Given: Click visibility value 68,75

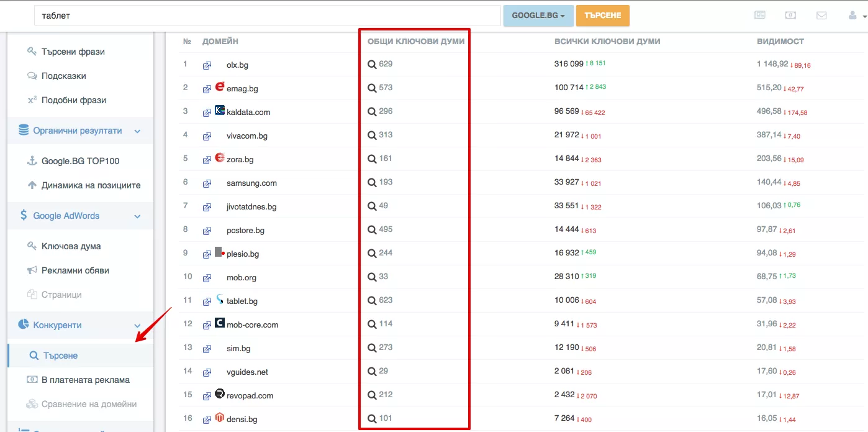Looking at the screenshot, I should (x=767, y=277).
